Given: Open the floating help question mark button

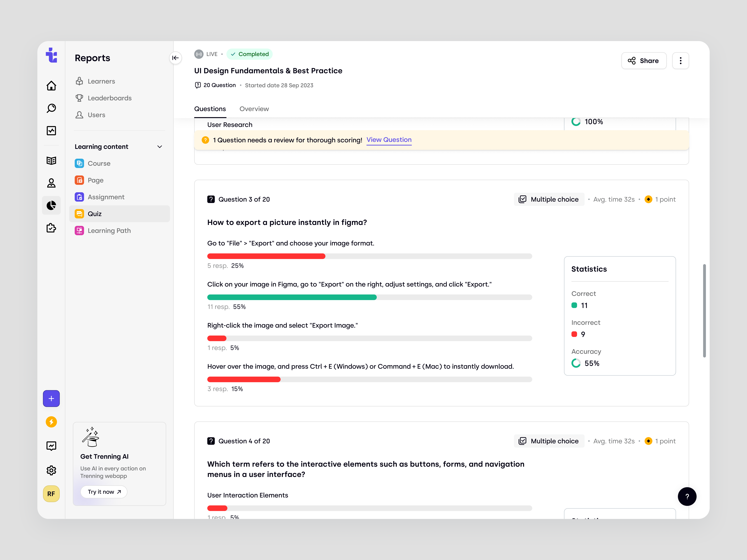Looking at the screenshot, I should pyautogui.click(x=687, y=496).
